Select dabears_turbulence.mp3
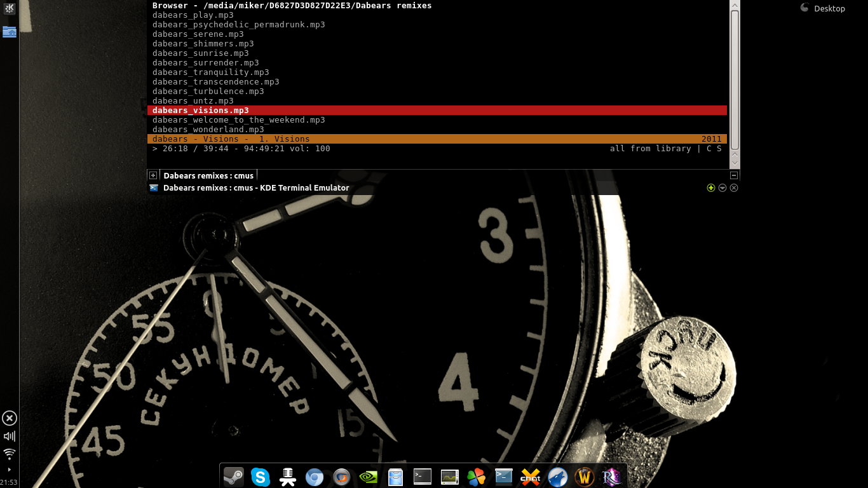The width and height of the screenshot is (868, 488). [x=208, y=91]
